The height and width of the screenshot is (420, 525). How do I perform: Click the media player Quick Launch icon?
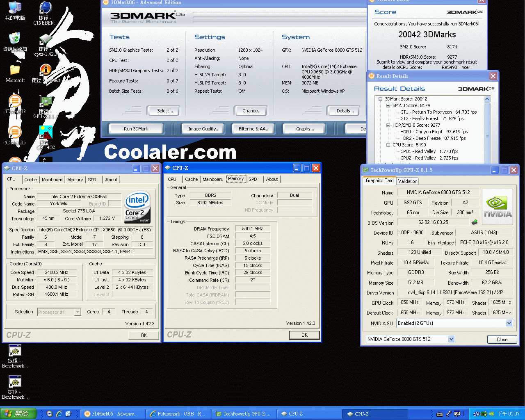50,414
